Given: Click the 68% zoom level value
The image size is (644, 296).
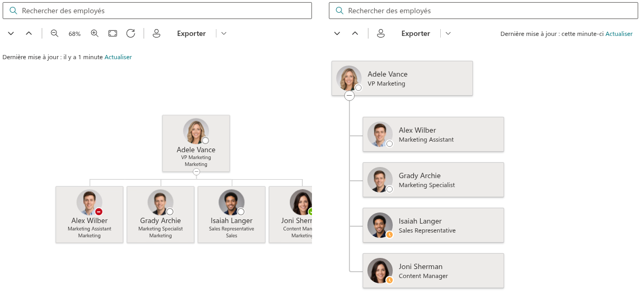Looking at the screenshot, I should 74,34.
